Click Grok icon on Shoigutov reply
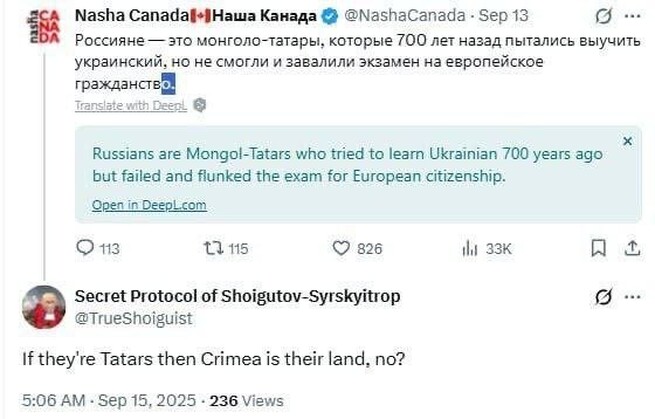 (603, 297)
